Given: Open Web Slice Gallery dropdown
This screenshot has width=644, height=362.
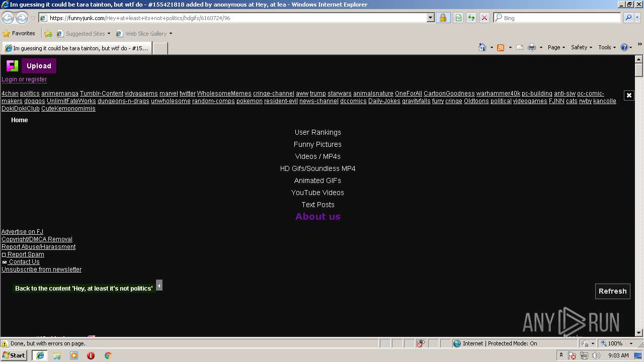Looking at the screenshot, I should point(144,34).
